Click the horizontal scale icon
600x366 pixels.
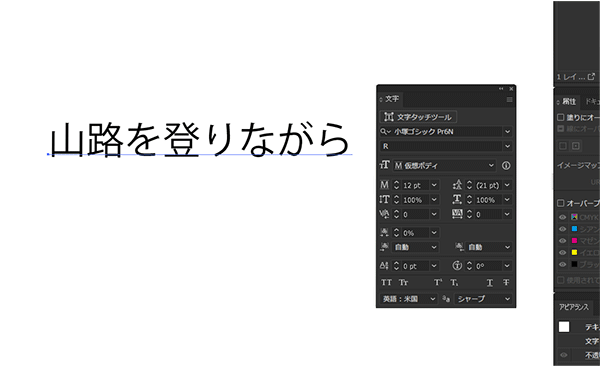[457, 200]
